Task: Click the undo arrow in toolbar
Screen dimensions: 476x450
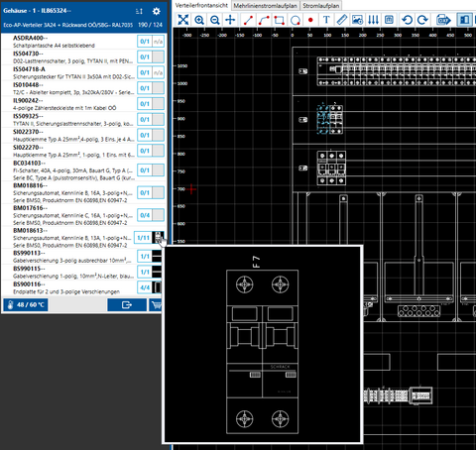Action: [x=407, y=20]
